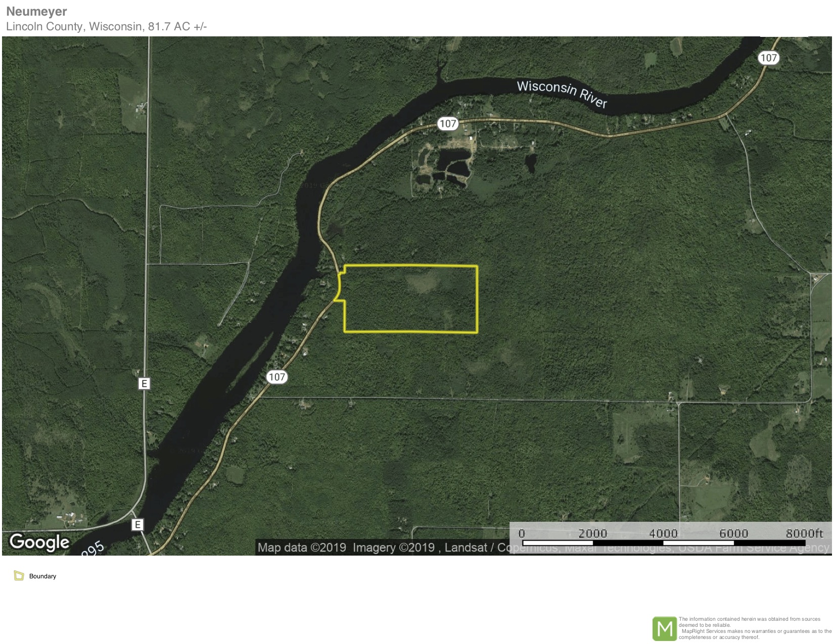Click the MapRight disclaimer text

point(755,628)
